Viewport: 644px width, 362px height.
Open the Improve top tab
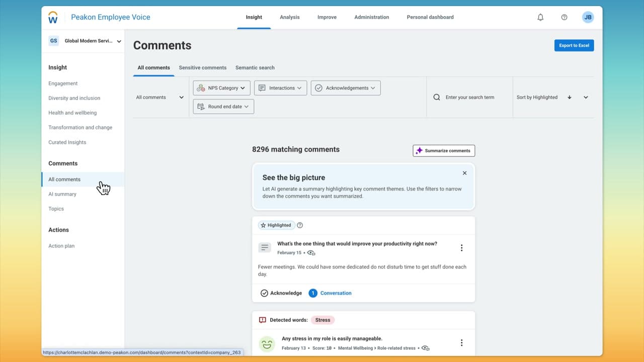click(327, 17)
